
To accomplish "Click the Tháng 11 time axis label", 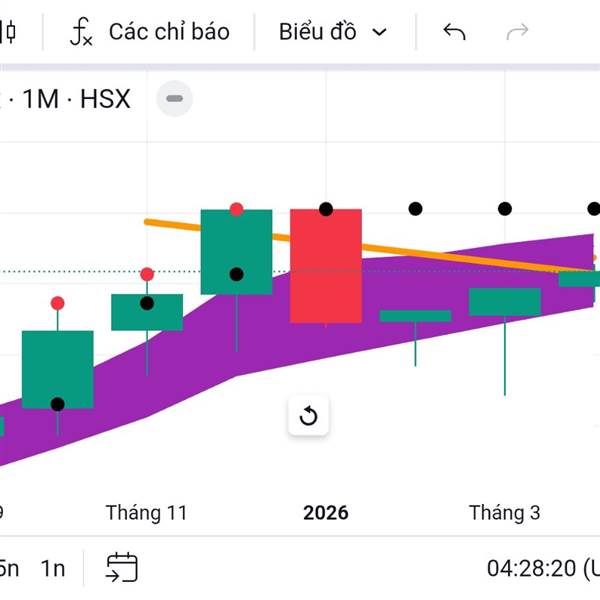I will click(x=146, y=513).
